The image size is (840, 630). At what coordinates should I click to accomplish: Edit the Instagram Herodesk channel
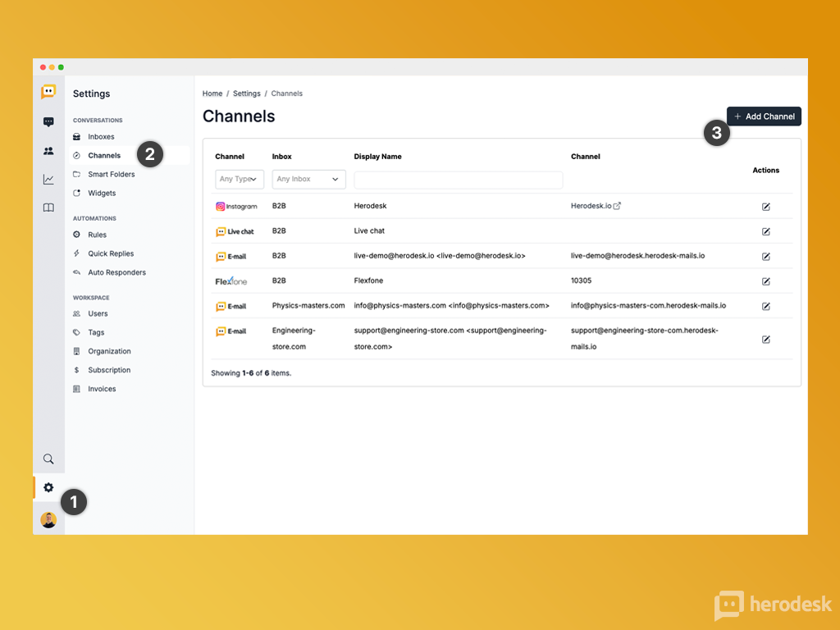(x=766, y=207)
